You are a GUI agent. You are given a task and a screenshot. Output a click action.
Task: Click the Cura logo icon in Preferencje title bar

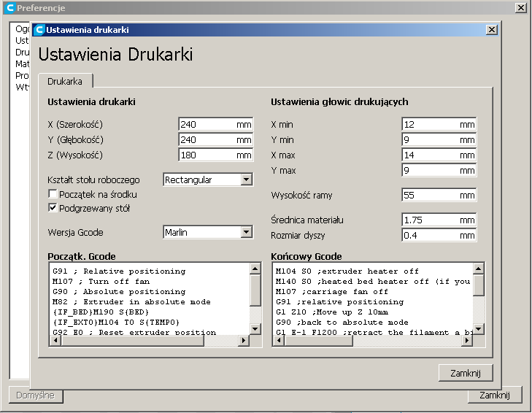click(10, 7)
